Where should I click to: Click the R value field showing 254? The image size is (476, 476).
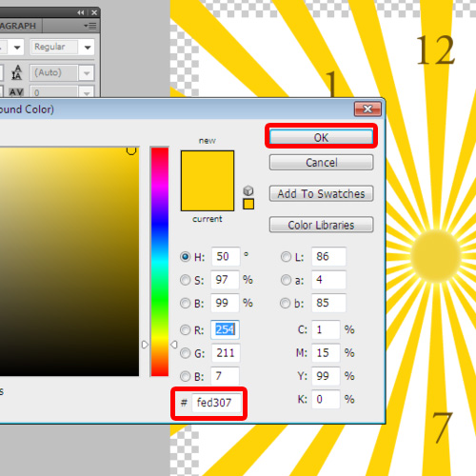point(225,329)
